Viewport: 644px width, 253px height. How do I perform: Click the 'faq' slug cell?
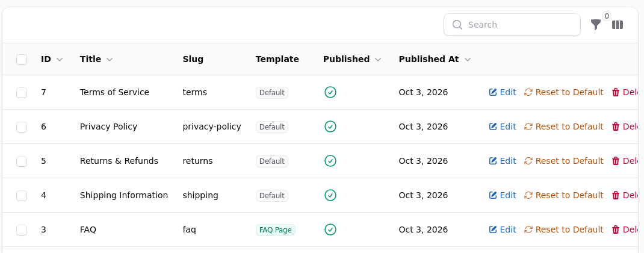tap(190, 230)
